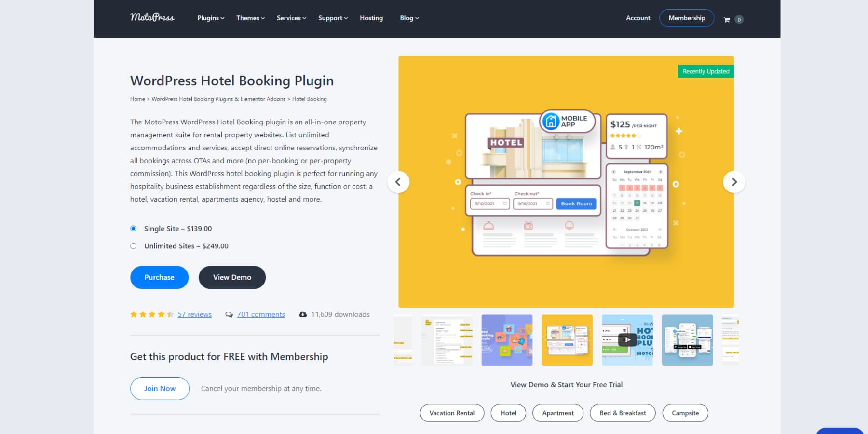Expand the Plugins menu
Viewport: 868px width, 434px height.
pos(211,18)
